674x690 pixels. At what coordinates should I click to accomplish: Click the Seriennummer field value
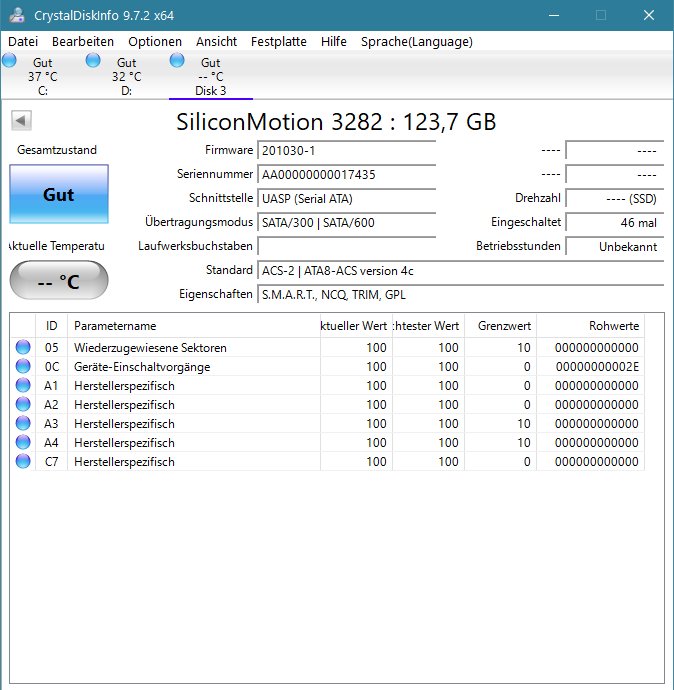347,174
